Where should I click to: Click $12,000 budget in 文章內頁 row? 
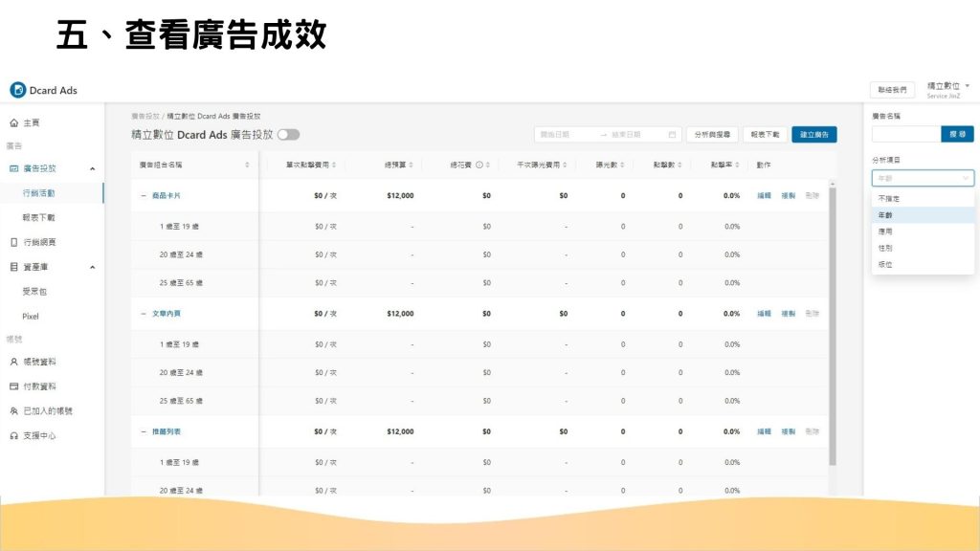coord(400,314)
